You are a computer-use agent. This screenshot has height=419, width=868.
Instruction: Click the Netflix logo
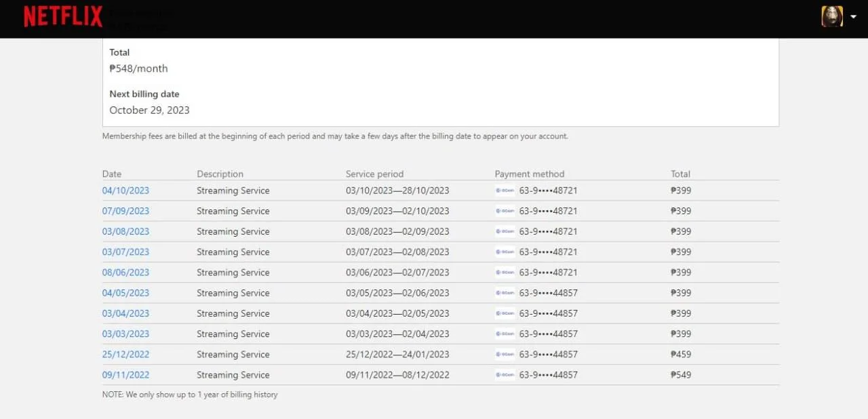coord(63,17)
